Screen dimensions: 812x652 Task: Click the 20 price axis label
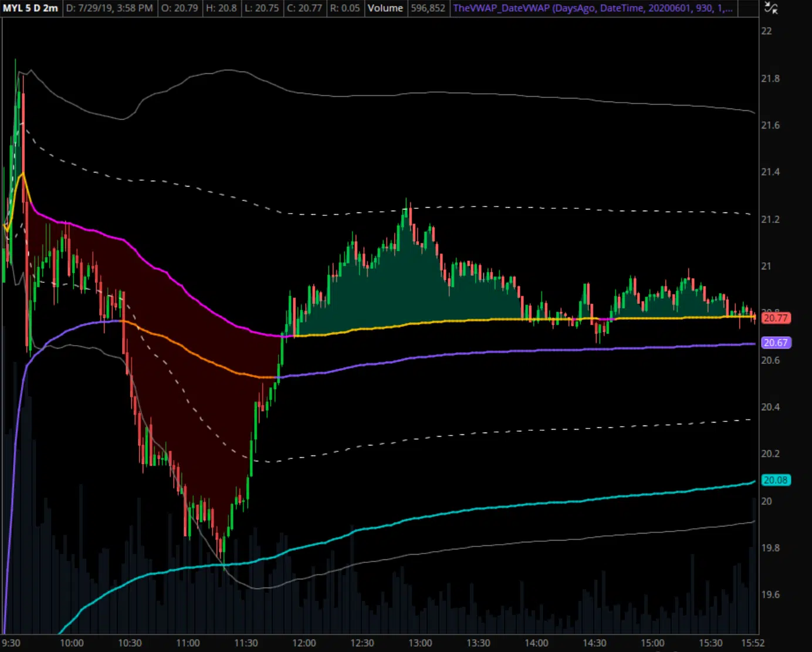tap(766, 501)
